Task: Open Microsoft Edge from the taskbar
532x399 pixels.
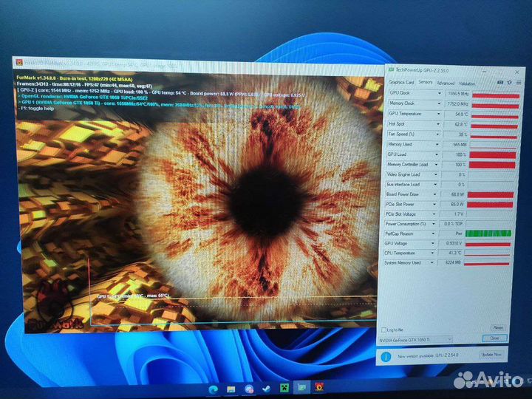Action: (x=213, y=389)
